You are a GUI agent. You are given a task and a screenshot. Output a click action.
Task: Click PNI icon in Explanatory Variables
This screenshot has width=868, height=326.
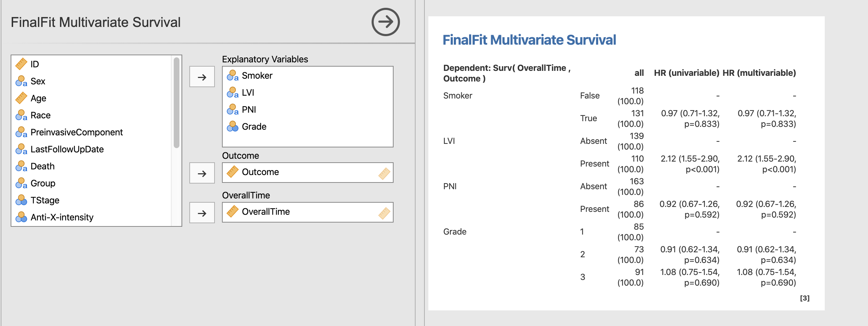click(x=233, y=109)
